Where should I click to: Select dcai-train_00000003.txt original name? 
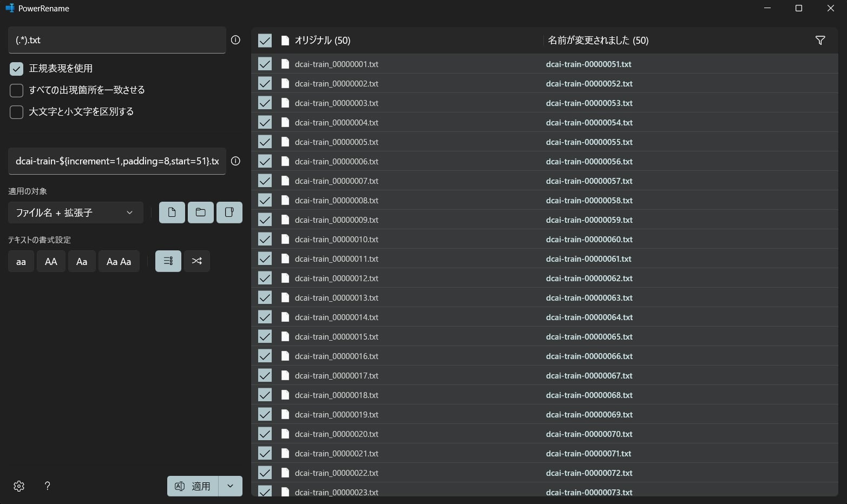pos(337,103)
